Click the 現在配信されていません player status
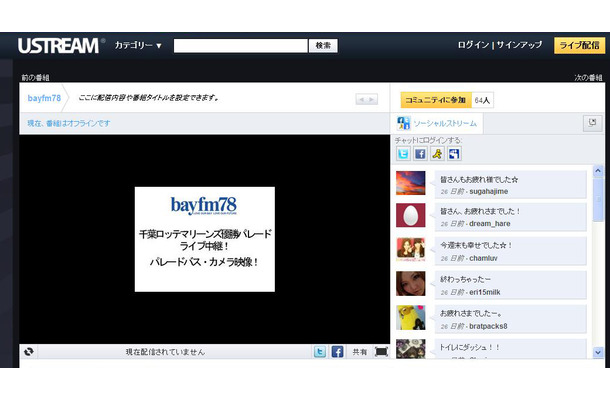This screenshot has height=400, width=610. pos(165,352)
